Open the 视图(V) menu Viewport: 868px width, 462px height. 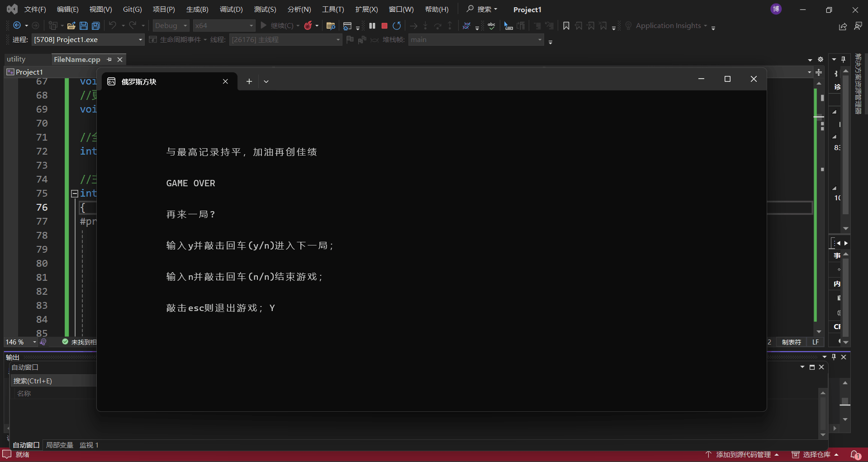100,9
